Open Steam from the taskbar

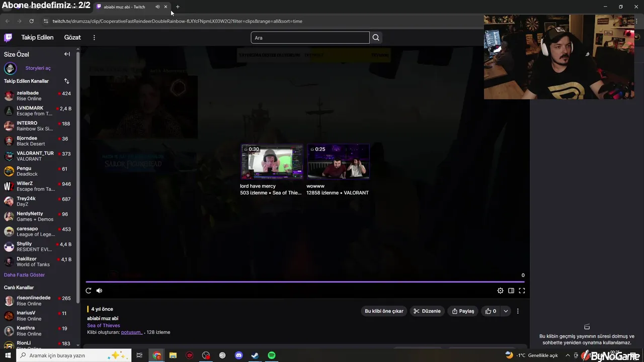pos(255,355)
